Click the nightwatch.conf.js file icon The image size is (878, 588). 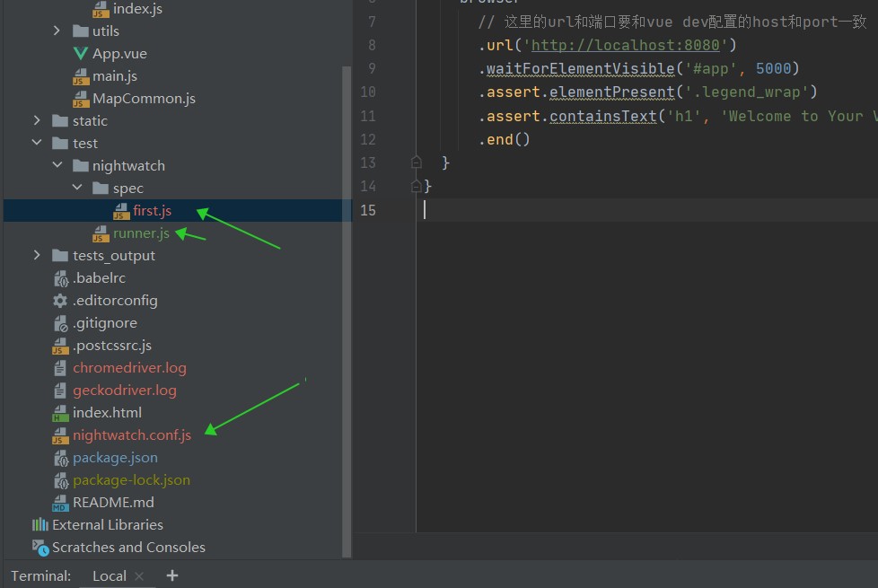coord(60,435)
